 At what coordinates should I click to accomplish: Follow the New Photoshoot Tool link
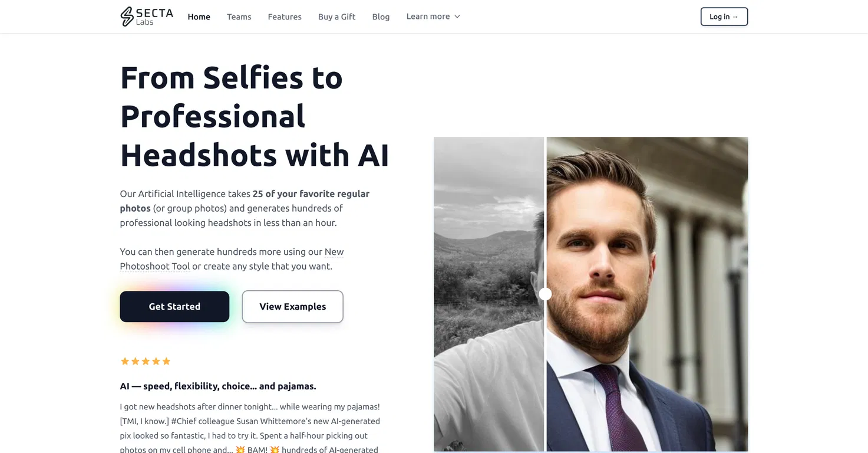[x=232, y=259]
